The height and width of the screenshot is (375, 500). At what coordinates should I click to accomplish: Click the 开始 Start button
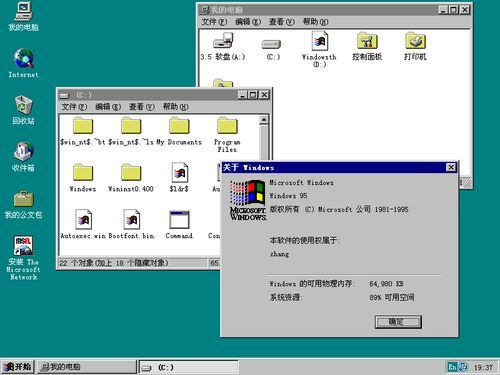pyautogui.click(x=18, y=367)
